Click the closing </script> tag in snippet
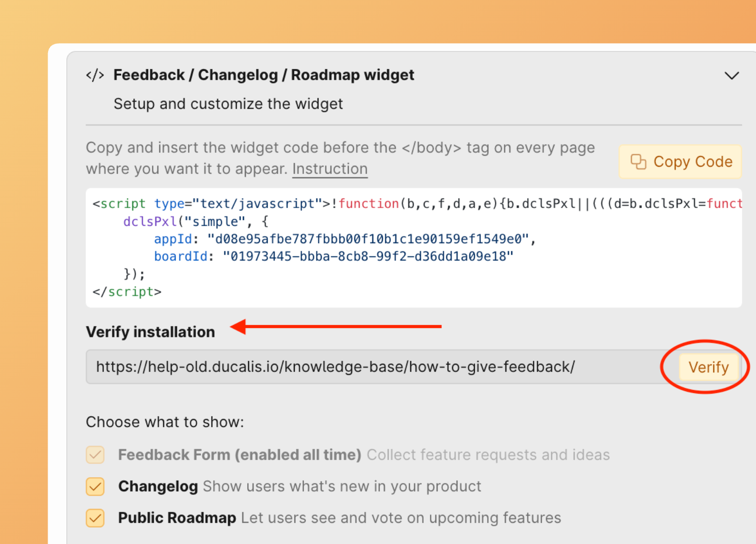Screen dimensions: 756x544 [127, 292]
